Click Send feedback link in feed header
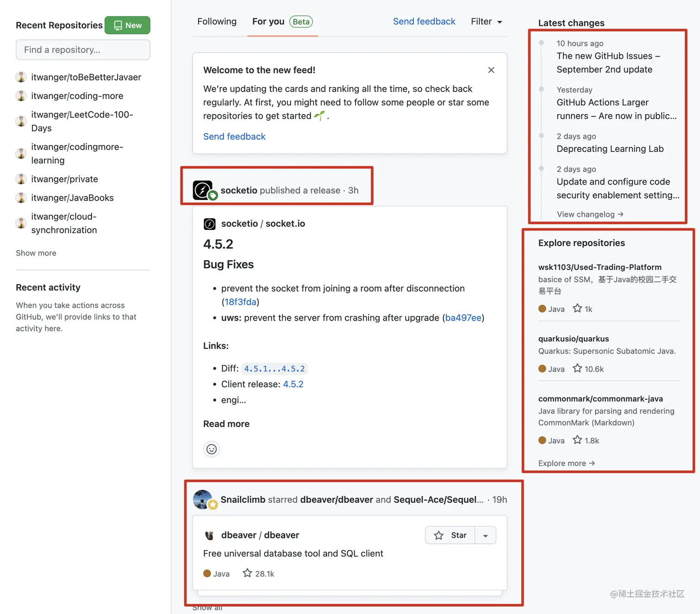This screenshot has height=614, width=700. (424, 21)
